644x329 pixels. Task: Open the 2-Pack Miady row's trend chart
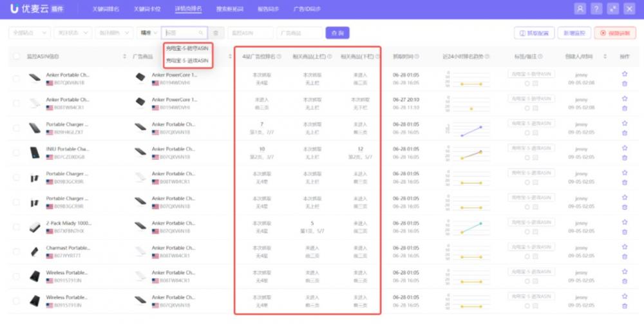pyautogui.click(x=468, y=227)
